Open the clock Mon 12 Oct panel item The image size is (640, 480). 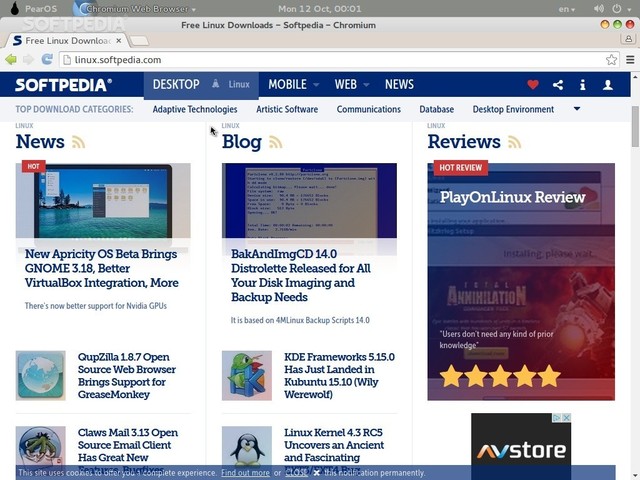(x=320, y=9)
